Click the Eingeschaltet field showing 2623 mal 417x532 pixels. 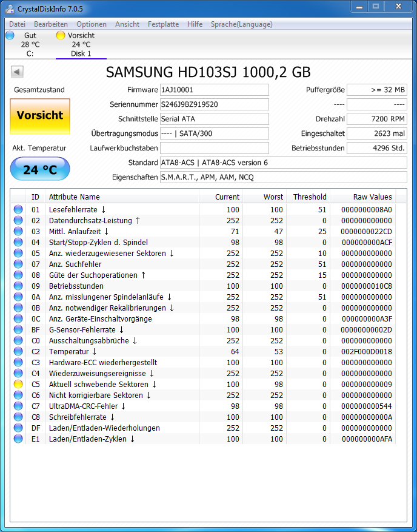coord(377,133)
